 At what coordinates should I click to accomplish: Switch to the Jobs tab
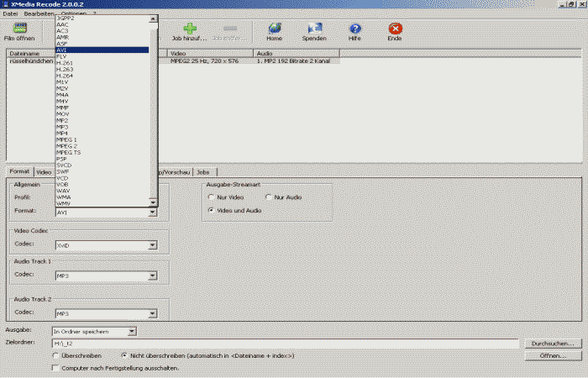click(202, 172)
